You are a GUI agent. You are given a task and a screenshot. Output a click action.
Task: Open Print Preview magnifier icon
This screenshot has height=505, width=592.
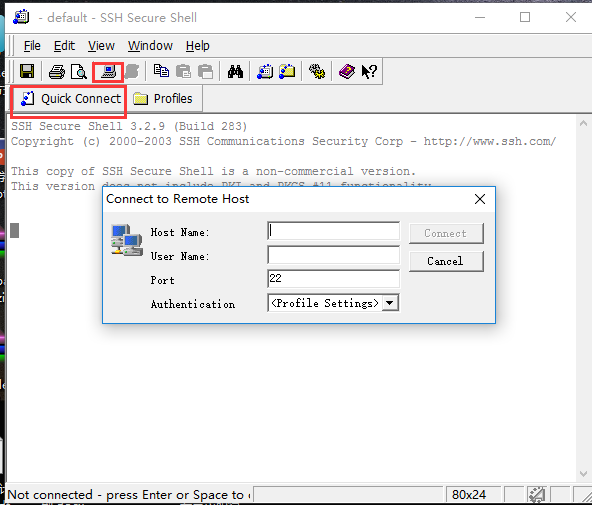(x=79, y=71)
